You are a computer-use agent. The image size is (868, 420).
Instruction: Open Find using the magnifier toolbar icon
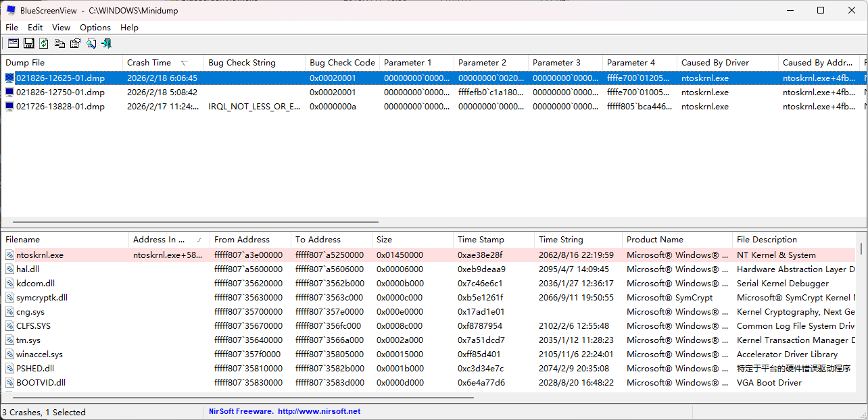91,43
